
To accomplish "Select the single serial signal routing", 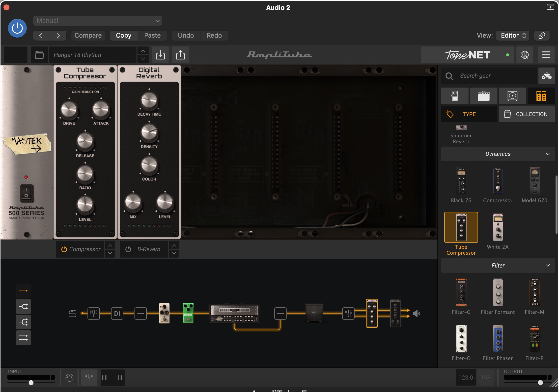I will pyautogui.click(x=24, y=291).
